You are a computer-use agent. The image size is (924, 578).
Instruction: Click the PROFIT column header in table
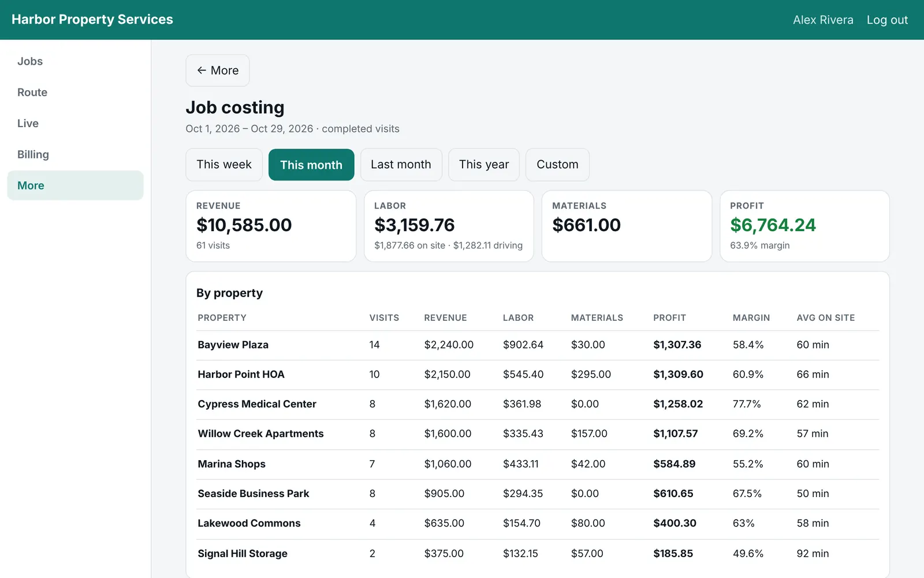click(x=669, y=318)
